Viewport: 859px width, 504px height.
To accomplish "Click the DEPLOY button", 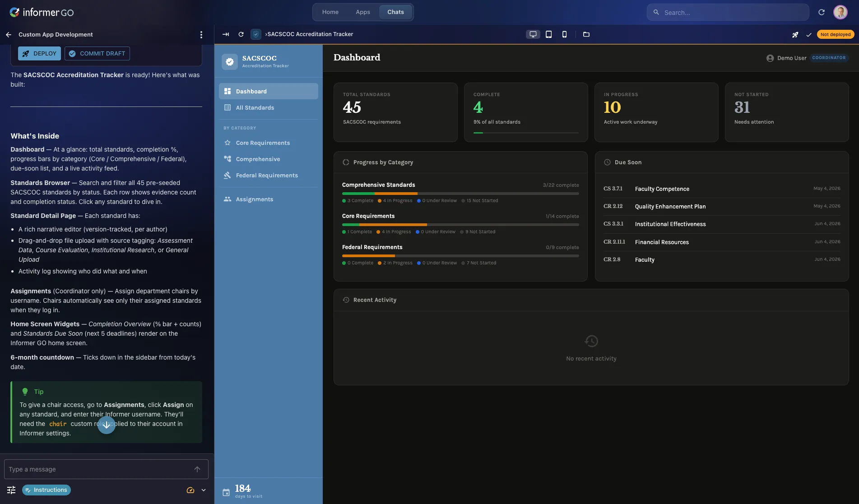I will [x=39, y=53].
